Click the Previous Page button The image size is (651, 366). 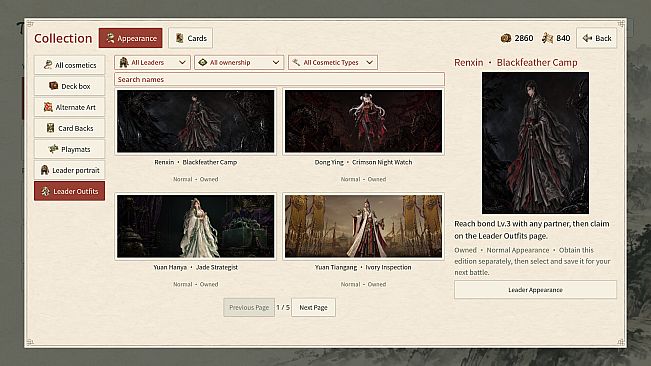coord(249,307)
